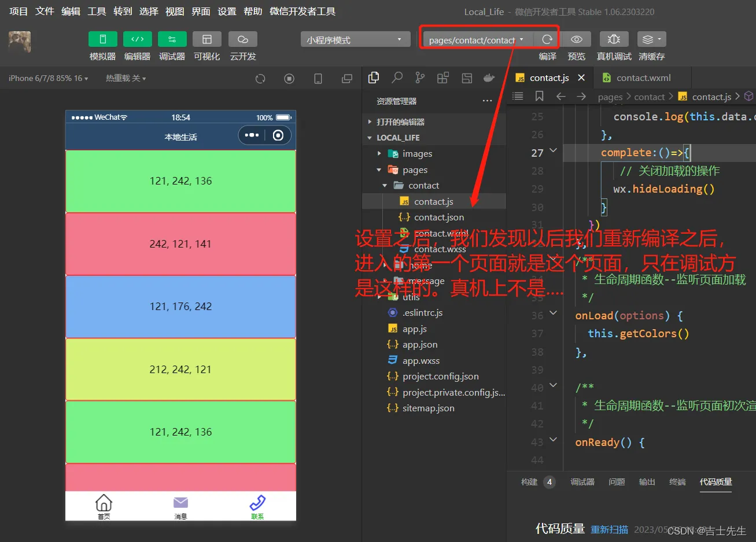Click the outline list icon in breadcrumb bar
The image size is (756, 542).
click(518, 96)
